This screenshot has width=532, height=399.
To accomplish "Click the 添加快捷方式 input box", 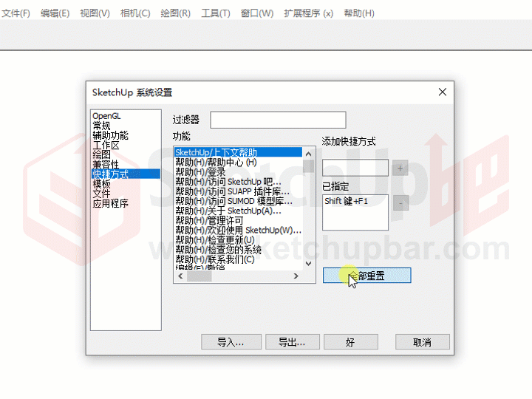I will click(355, 168).
